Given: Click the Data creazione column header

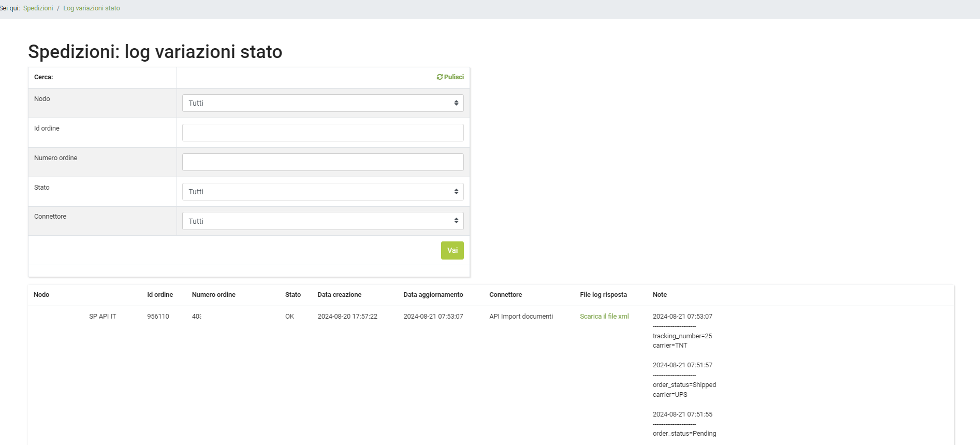Looking at the screenshot, I should click(339, 295).
